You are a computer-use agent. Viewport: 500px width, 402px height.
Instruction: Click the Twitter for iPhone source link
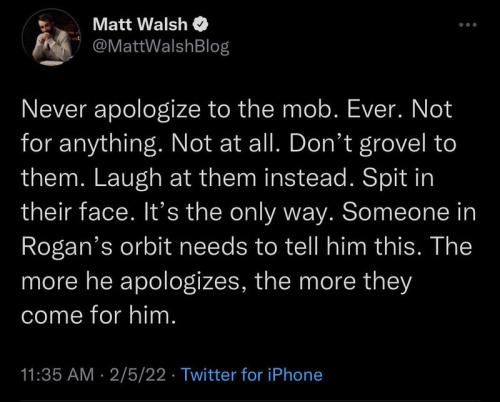(252, 375)
